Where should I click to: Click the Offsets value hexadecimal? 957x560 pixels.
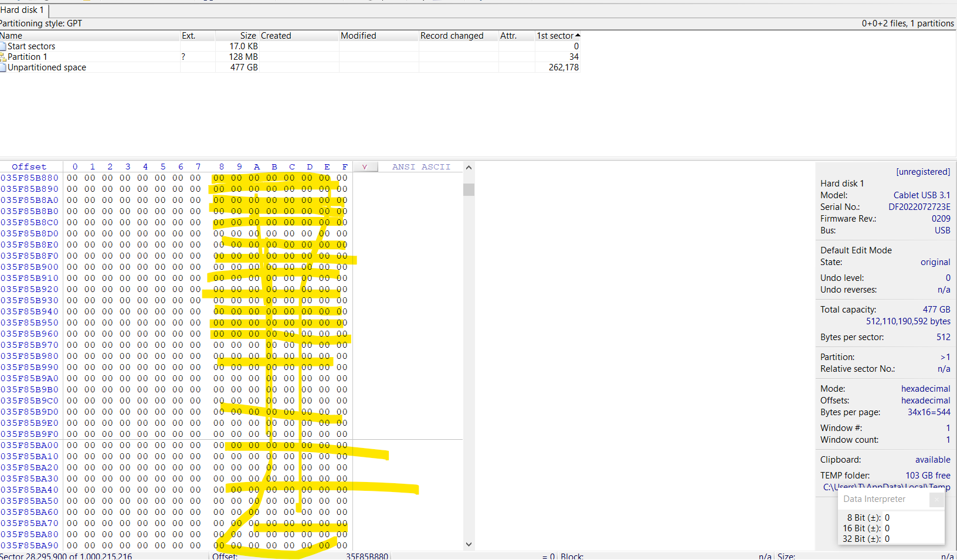point(926,401)
